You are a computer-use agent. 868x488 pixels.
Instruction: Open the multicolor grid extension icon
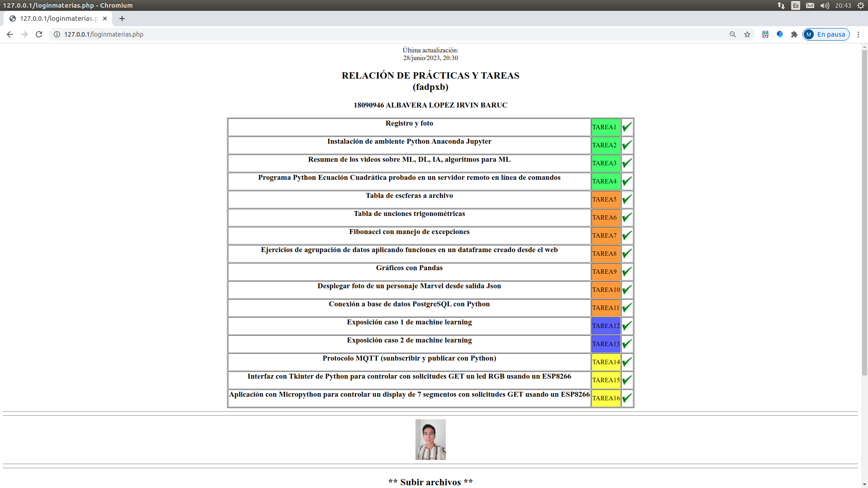pos(765,34)
